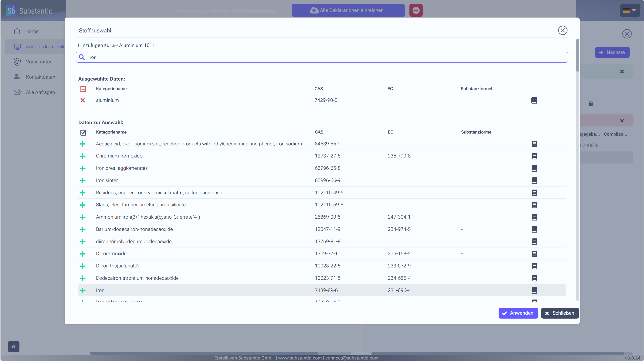Select CAS value 7439-89-6
Viewport: 644px width, 361px height.
[x=326, y=290]
